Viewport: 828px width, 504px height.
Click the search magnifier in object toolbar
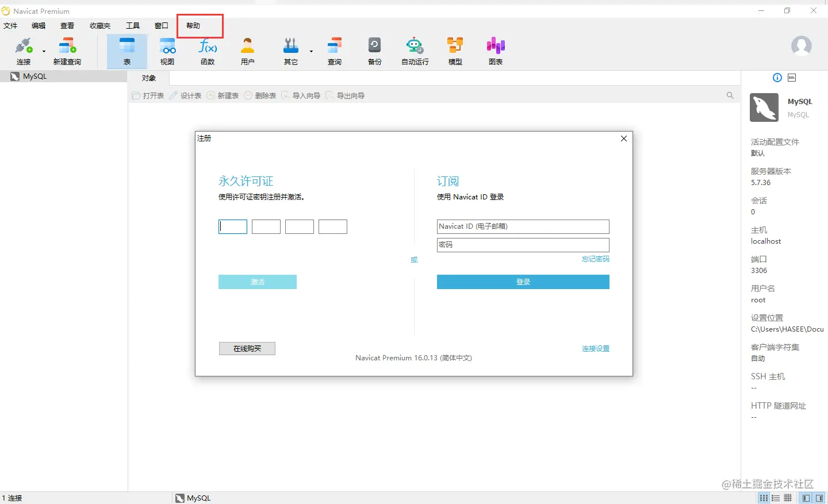coord(730,95)
